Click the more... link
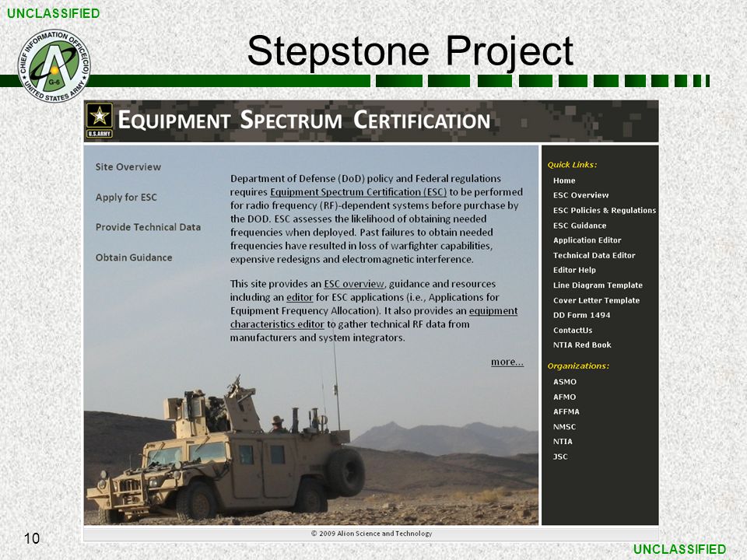 tap(507, 362)
